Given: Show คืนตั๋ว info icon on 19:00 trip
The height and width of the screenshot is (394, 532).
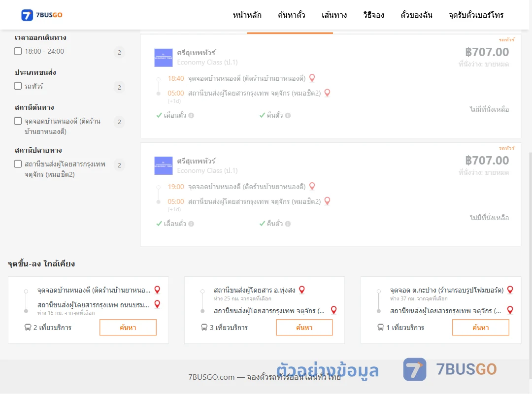Looking at the screenshot, I should click(x=288, y=224).
